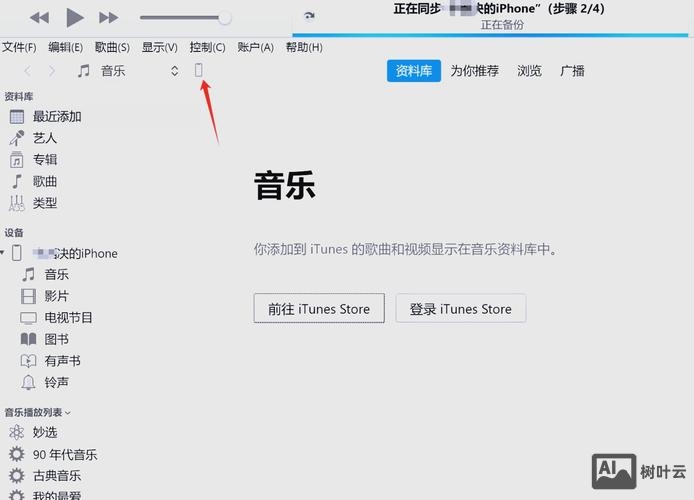Click the TV screen icon beside 电视节目
The image size is (694, 500).
[28, 318]
